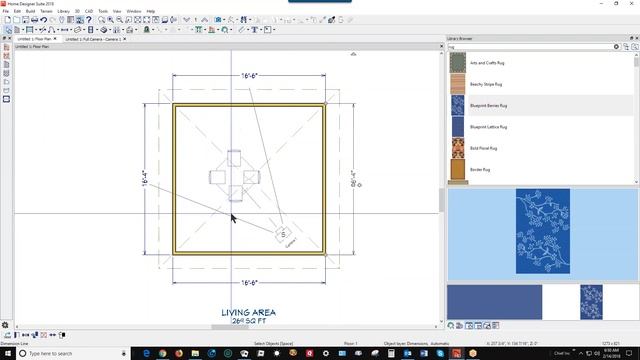Click the Print icon

[34, 20]
